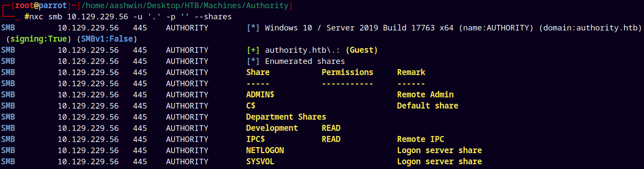Click the IP address in the command line
The height and width of the screenshot is (169, 644).
[98, 17]
